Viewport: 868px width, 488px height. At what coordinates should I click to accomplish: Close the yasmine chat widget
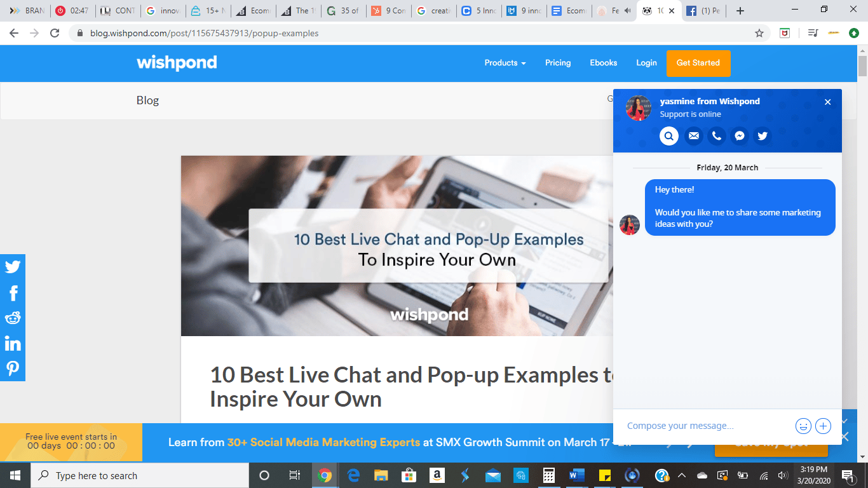coord(827,102)
